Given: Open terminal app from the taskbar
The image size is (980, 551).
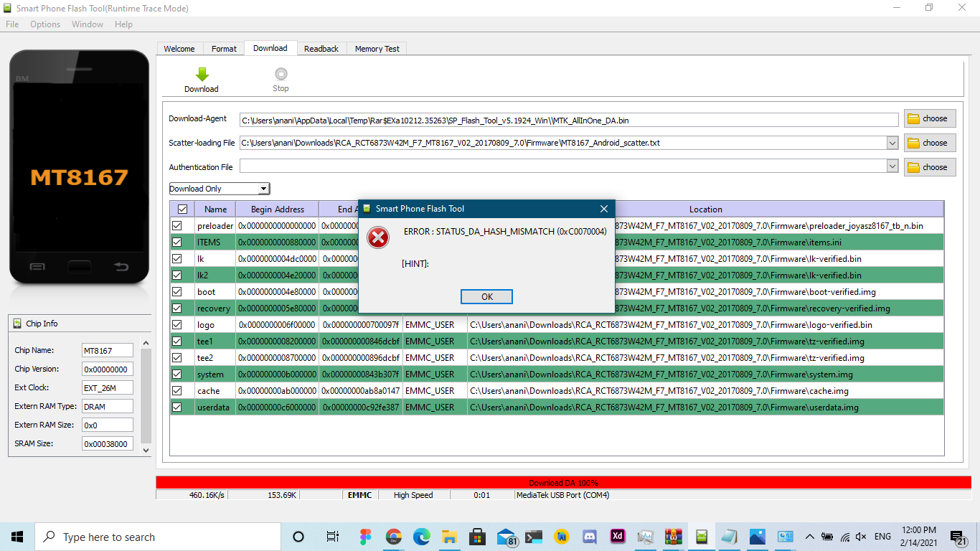Looking at the screenshot, I should [x=534, y=537].
